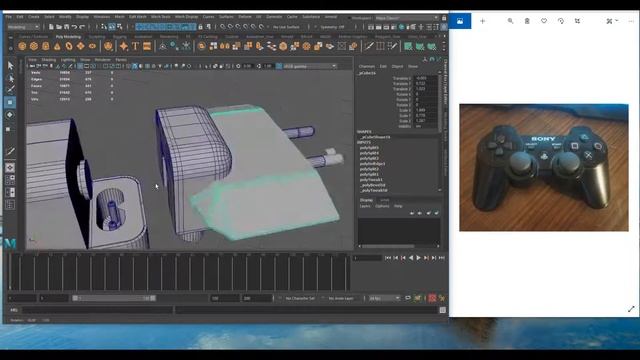Click the Photos crop icon
The width and height of the screenshot is (640, 360).
coord(577,21)
